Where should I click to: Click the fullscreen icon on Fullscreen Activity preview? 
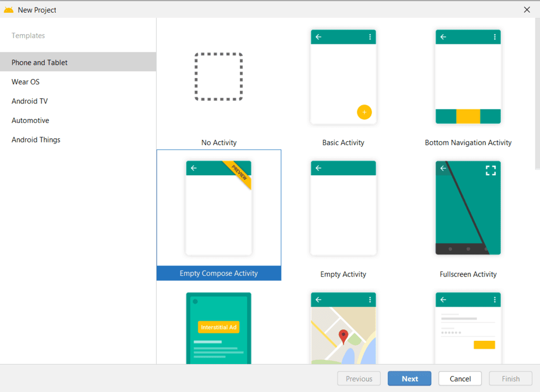click(490, 170)
